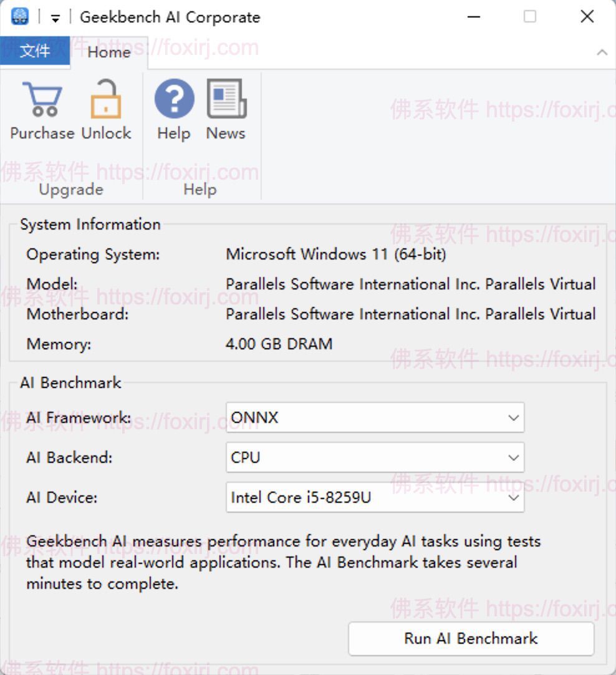Click the CPU backend combo box
The image size is (616, 675).
374,458
